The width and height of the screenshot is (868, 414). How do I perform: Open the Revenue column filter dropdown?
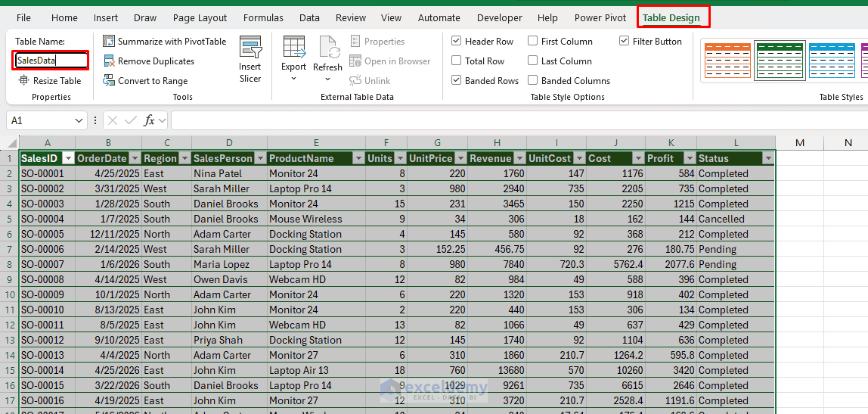[x=518, y=158]
